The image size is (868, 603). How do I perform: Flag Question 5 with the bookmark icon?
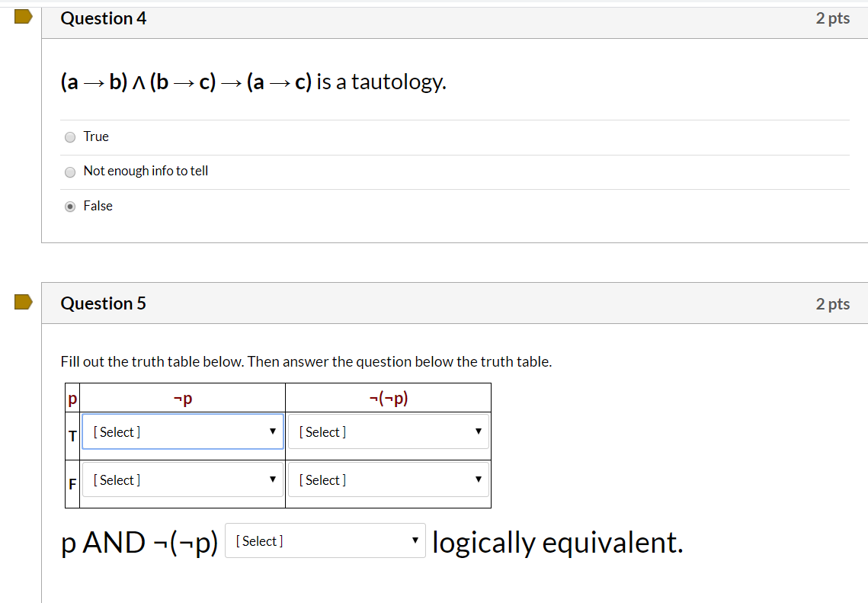point(24,302)
